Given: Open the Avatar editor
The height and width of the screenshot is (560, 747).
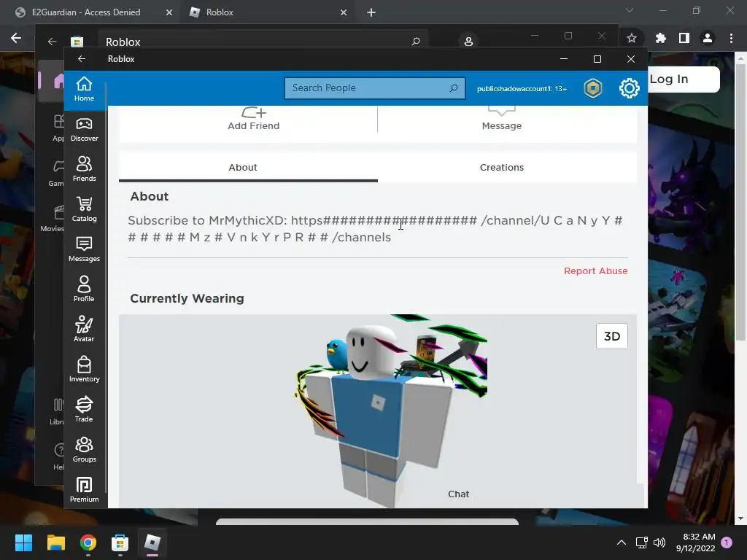Looking at the screenshot, I should 84,330.
